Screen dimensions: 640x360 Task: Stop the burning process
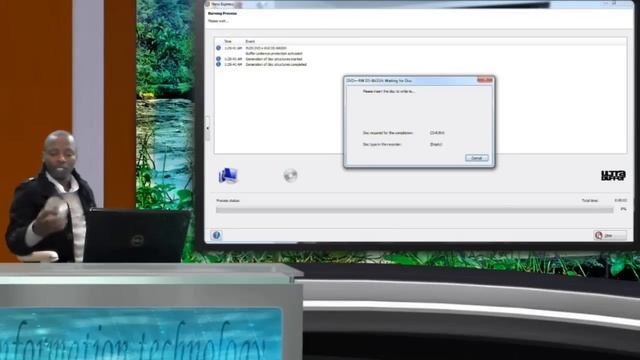point(610,236)
